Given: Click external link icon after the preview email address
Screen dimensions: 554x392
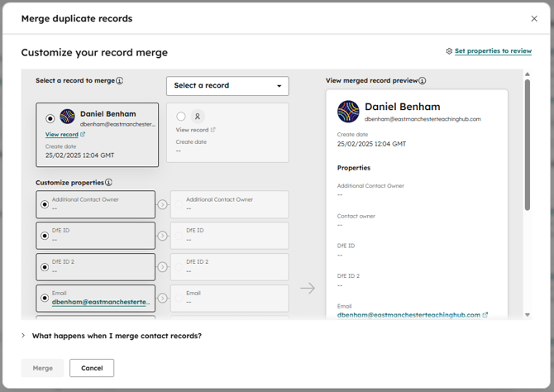Looking at the screenshot, I should [x=485, y=315].
